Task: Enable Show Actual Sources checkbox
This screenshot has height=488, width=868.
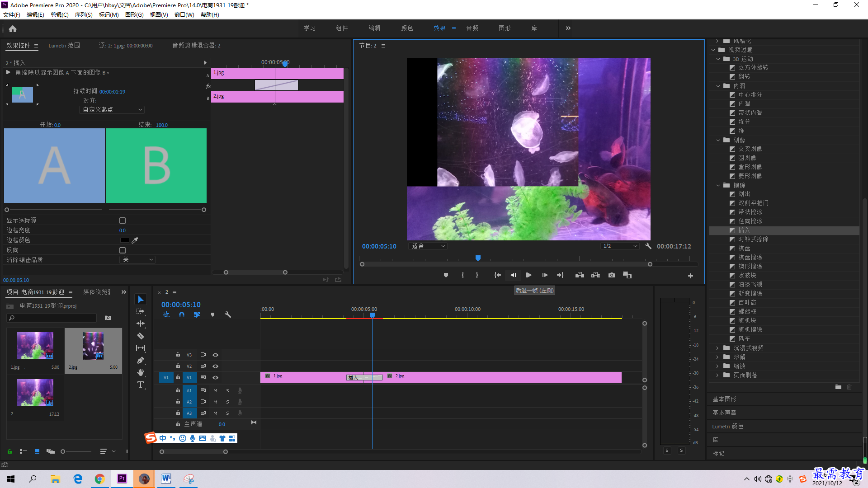Action: tap(123, 221)
